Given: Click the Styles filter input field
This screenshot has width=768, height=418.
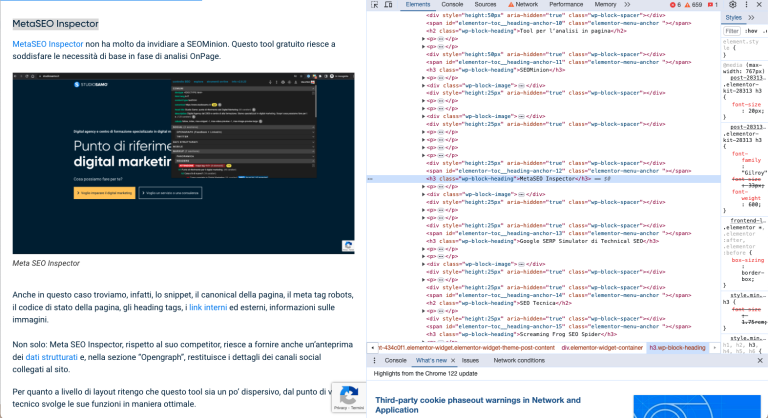Looking at the screenshot, I should pyautogui.click(x=732, y=31).
